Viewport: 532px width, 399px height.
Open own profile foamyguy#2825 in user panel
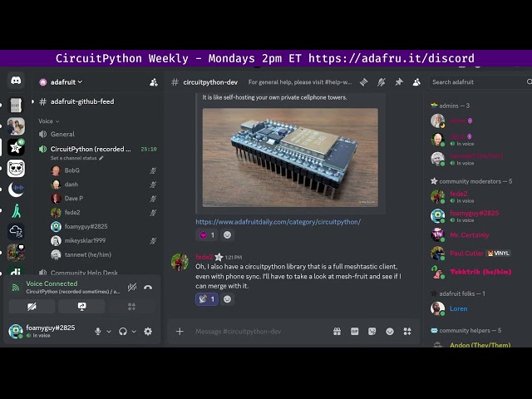pos(50,331)
